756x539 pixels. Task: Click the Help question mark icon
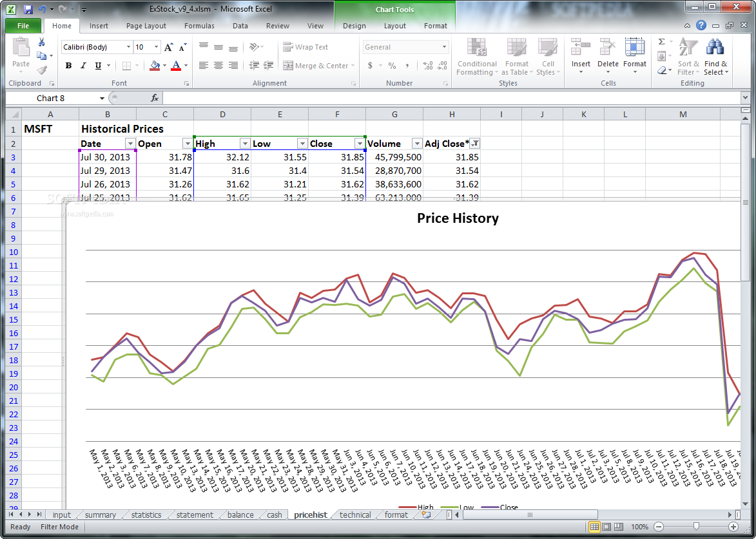[x=701, y=26]
